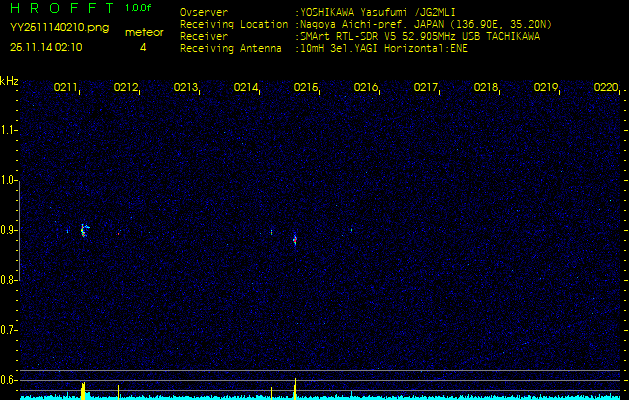Image resolution: width=629 pixels, height=400 pixels.
Task: Click the 1.0 kHz frequency label
Action: [9, 180]
